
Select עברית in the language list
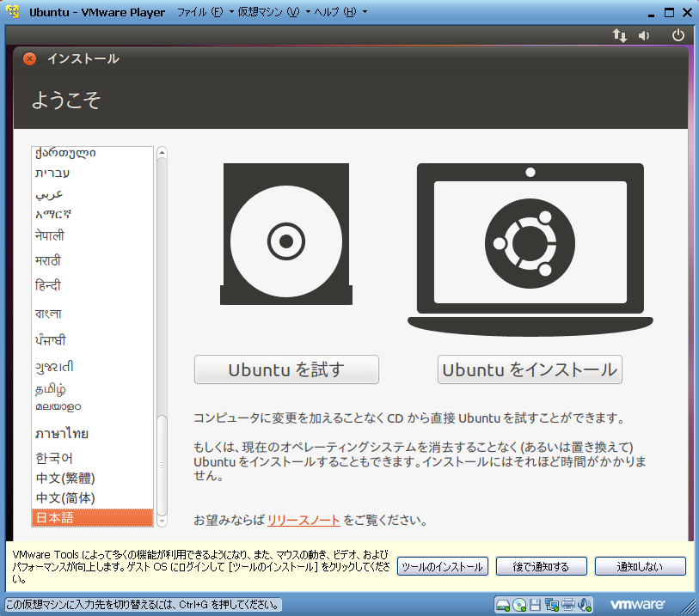point(92,173)
